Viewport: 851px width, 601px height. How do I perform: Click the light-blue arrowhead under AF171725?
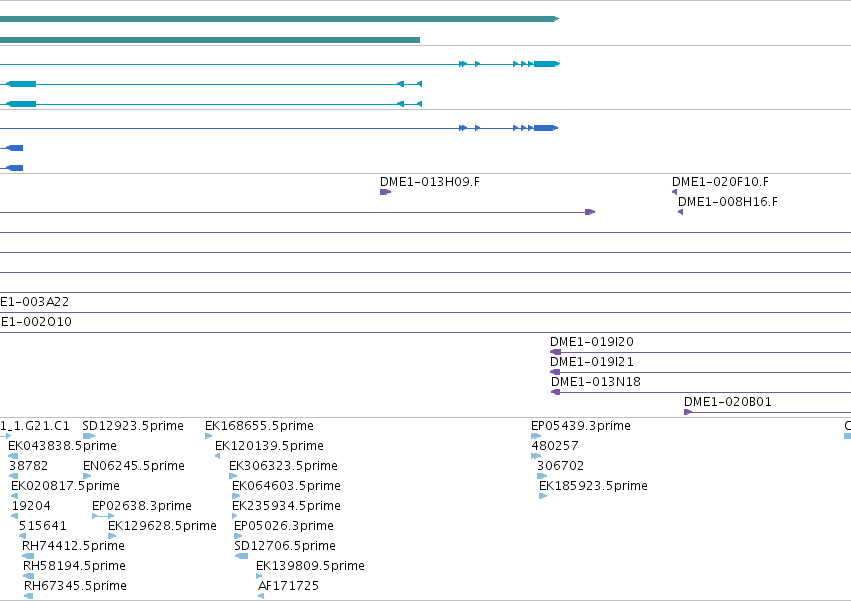pyautogui.click(x=261, y=596)
